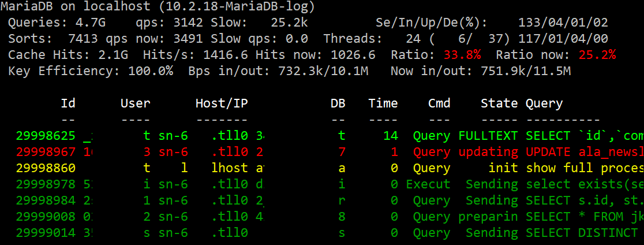Click the Execut command in row 29998978

click(428, 184)
